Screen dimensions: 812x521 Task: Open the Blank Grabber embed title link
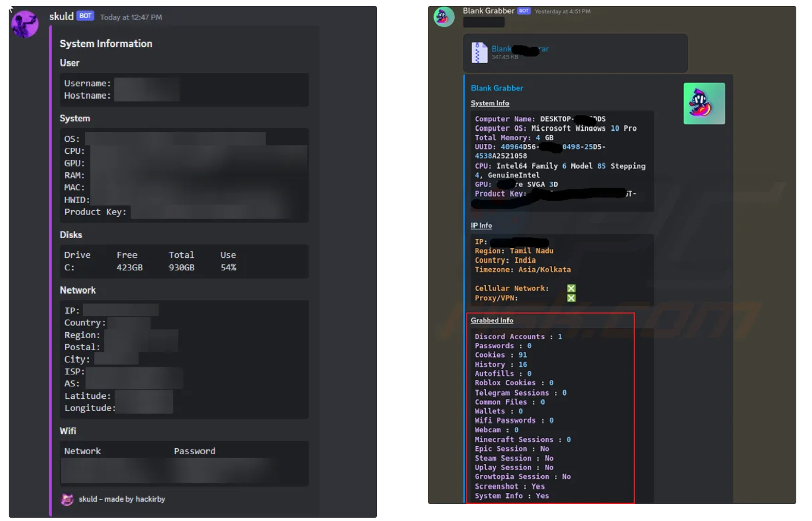tap(497, 88)
